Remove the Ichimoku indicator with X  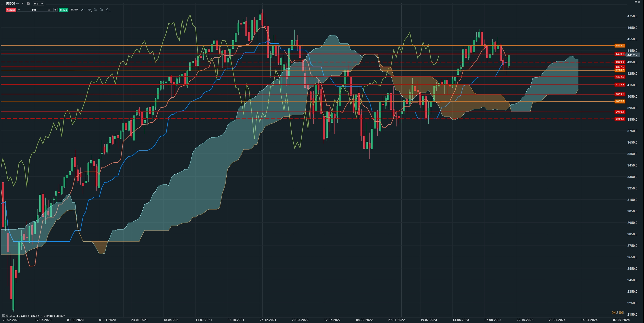point(7,316)
